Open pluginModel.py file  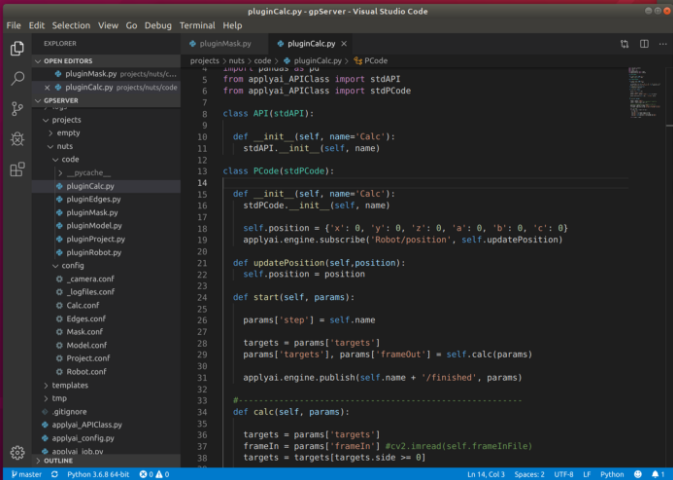point(106,226)
